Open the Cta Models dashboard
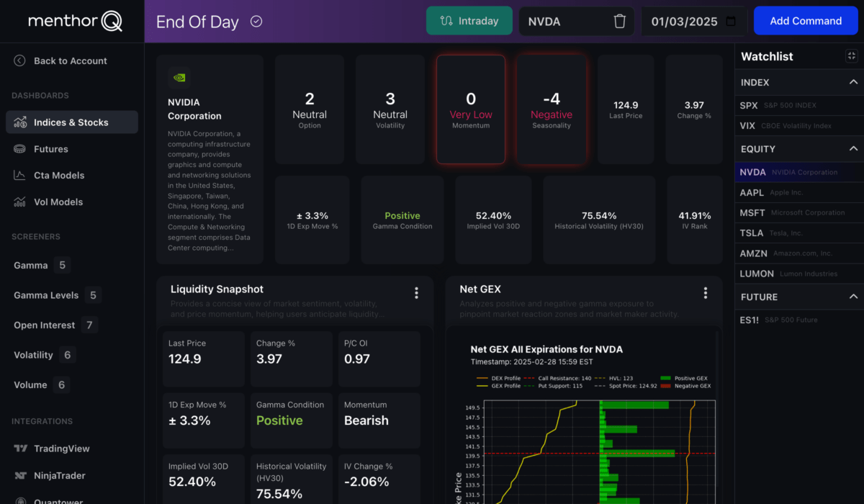Viewport: 864px width, 504px height. [72, 176]
